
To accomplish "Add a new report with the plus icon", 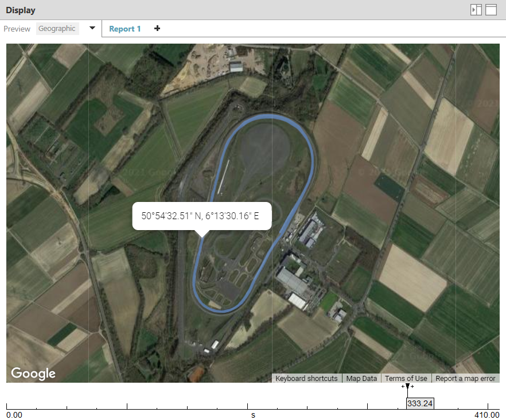I will [157, 29].
